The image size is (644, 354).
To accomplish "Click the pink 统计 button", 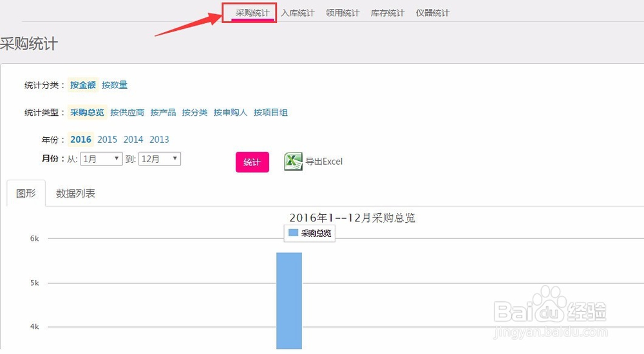I will (x=252, y=162).
